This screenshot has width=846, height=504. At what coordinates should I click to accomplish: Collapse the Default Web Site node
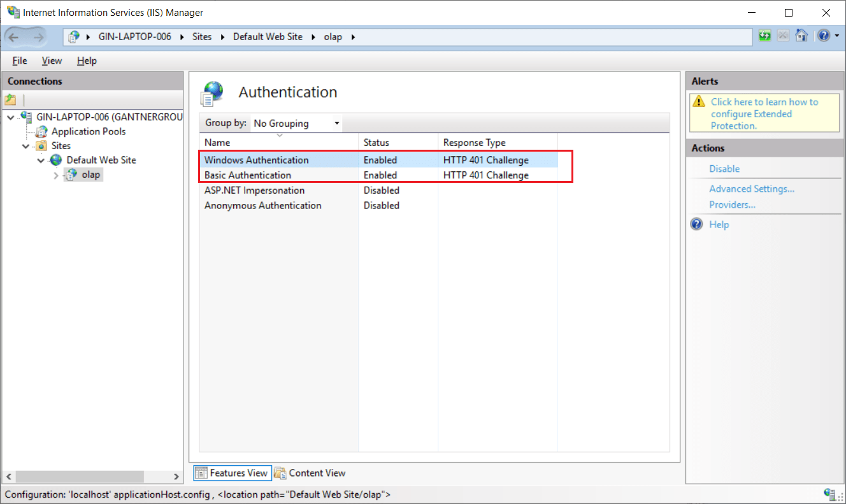[41, 161]
